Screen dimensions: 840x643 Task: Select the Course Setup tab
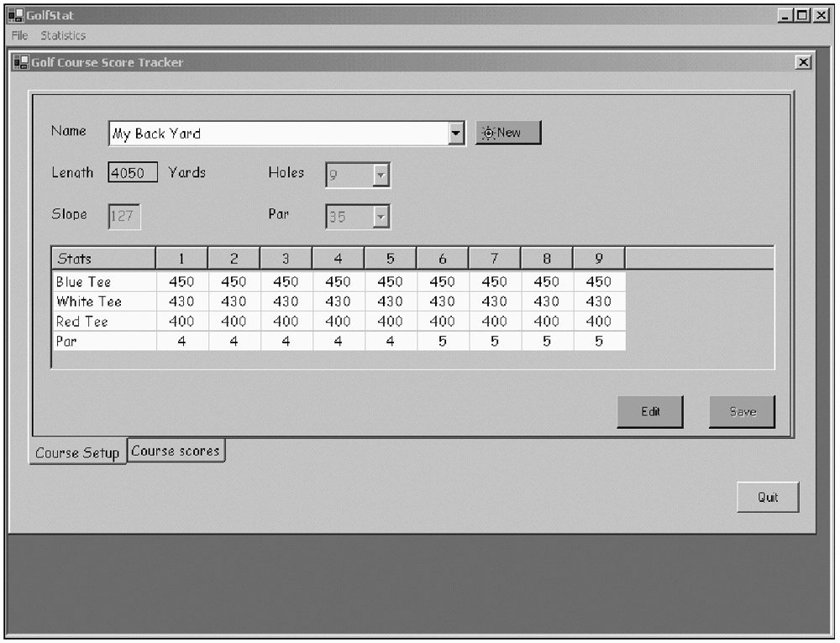(x=77, y=452)
